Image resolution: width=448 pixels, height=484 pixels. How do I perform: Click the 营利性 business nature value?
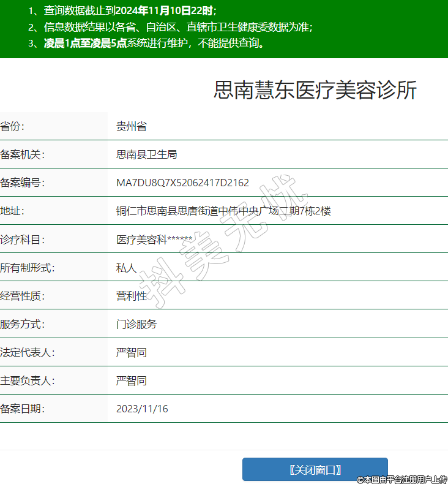[131, 296]
